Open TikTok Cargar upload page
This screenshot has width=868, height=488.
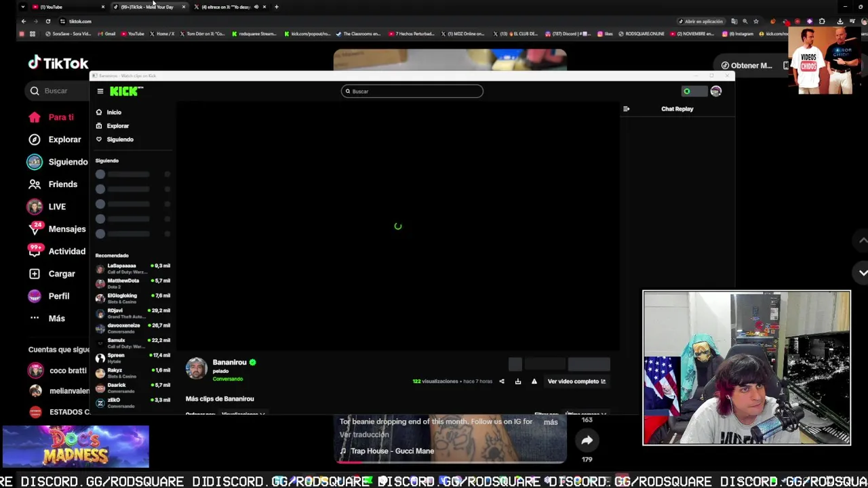tap(52, 274)
